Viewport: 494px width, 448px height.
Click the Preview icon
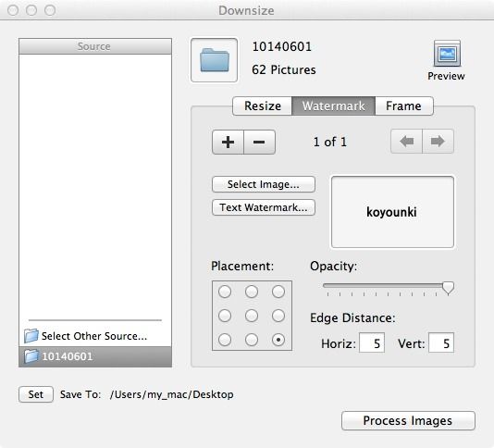tap(447, 54)
